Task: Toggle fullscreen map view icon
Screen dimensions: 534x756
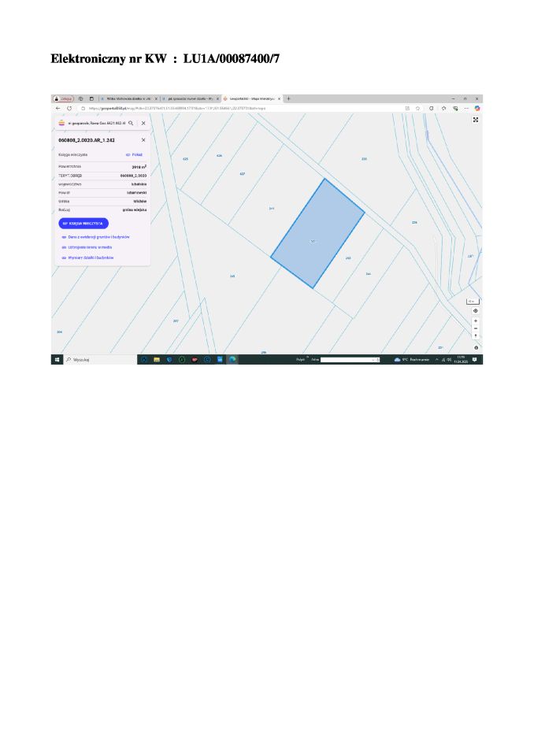Action: click(x=476, y=120)
